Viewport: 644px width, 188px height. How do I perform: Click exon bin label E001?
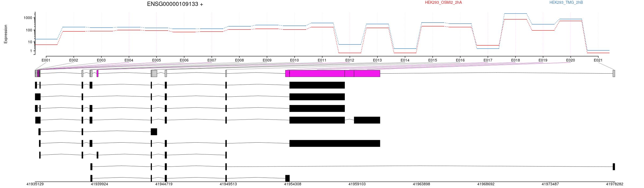click(46, 60)
